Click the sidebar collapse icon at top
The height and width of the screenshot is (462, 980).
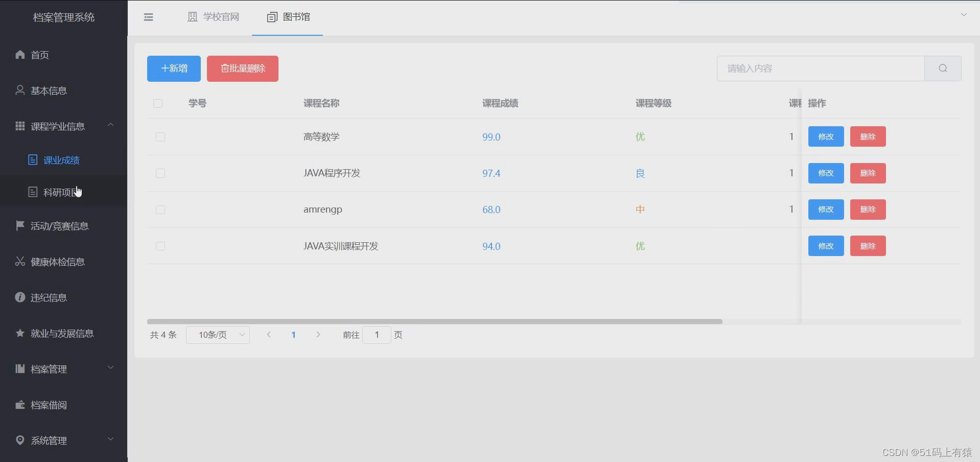coord(148,17)
